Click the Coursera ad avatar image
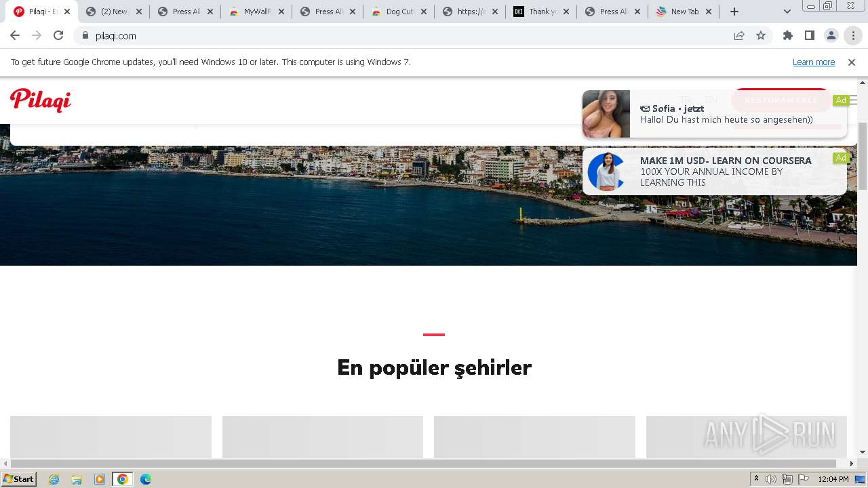Image resolution: width=868 pixels, height=488 pixels. click(606, 171)
